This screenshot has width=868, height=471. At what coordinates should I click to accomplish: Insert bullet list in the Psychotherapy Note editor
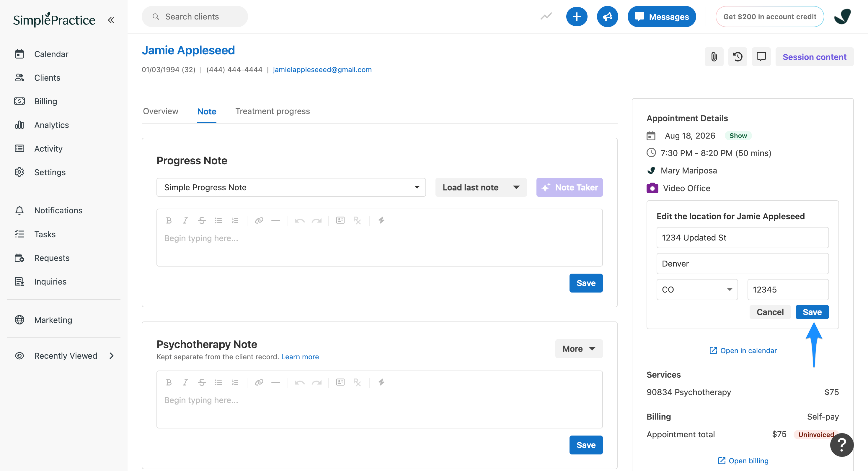218,382
